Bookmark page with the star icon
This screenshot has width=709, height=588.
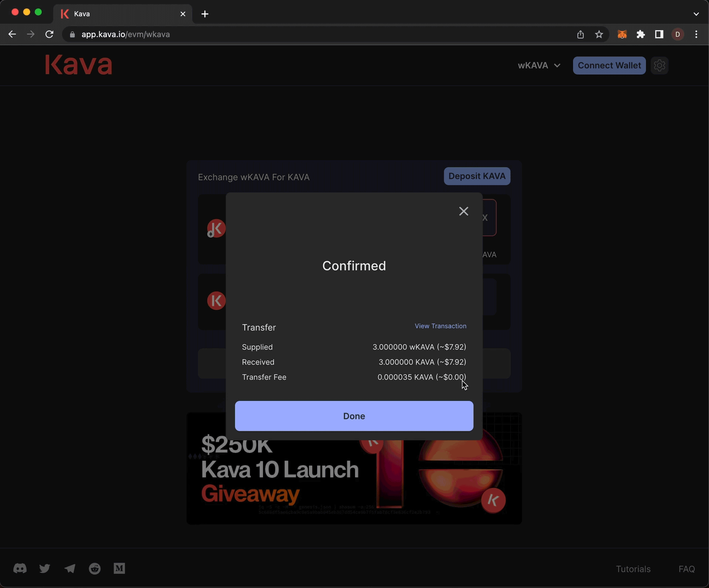[x=599, y=34]
